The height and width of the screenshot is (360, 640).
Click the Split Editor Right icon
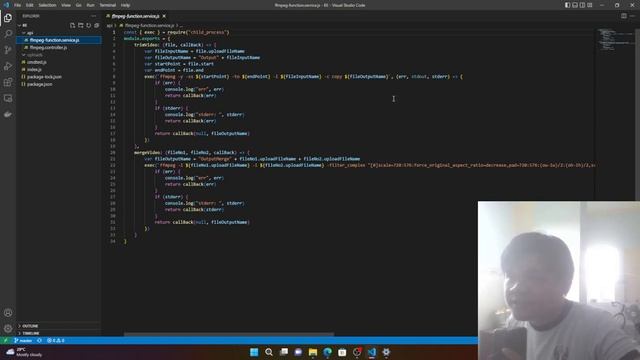(624, 16)
